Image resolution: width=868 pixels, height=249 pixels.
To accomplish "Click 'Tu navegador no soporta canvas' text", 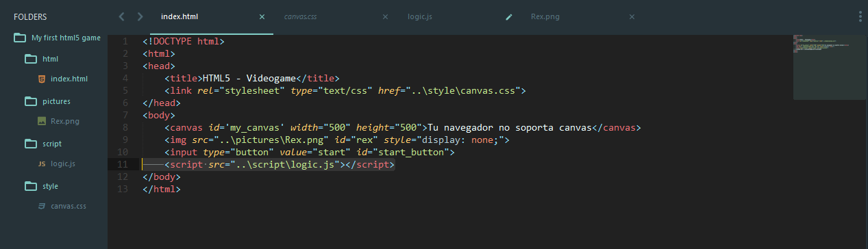I will pos(509,127).
